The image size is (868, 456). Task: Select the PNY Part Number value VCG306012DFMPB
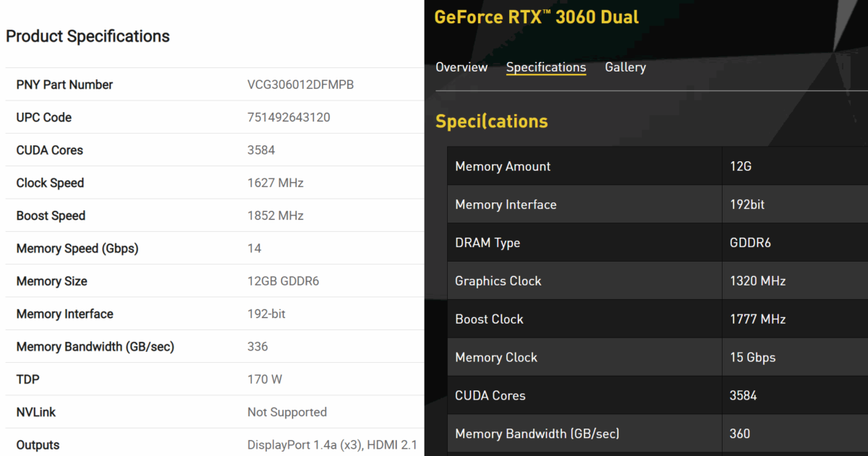click(x=300, y=85)
